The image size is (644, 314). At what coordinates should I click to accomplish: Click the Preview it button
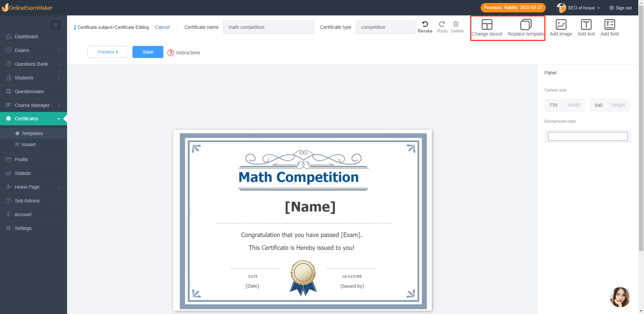[x=108, y=52]
